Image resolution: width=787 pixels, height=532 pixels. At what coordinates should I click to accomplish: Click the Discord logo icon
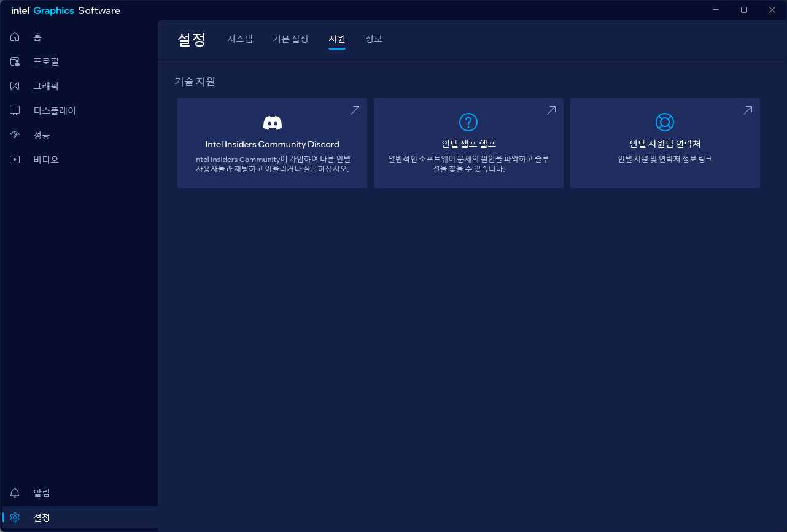tap(272, 123)
